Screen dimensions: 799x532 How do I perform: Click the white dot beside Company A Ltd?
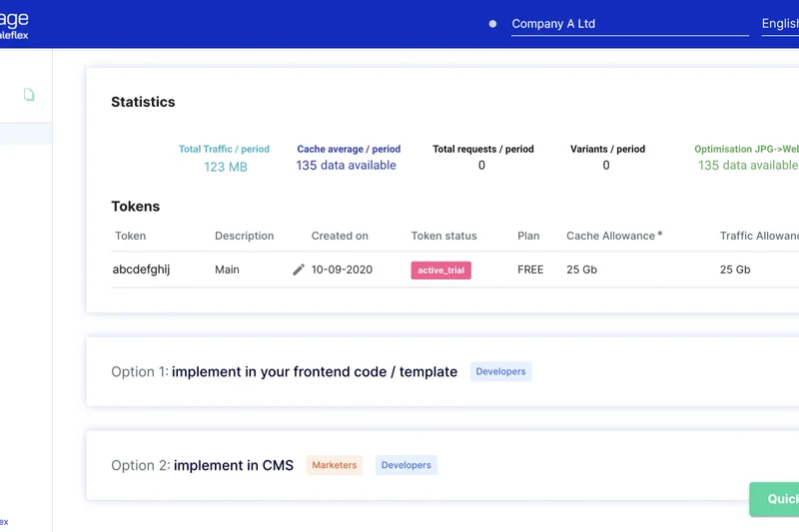pos(492,24)
